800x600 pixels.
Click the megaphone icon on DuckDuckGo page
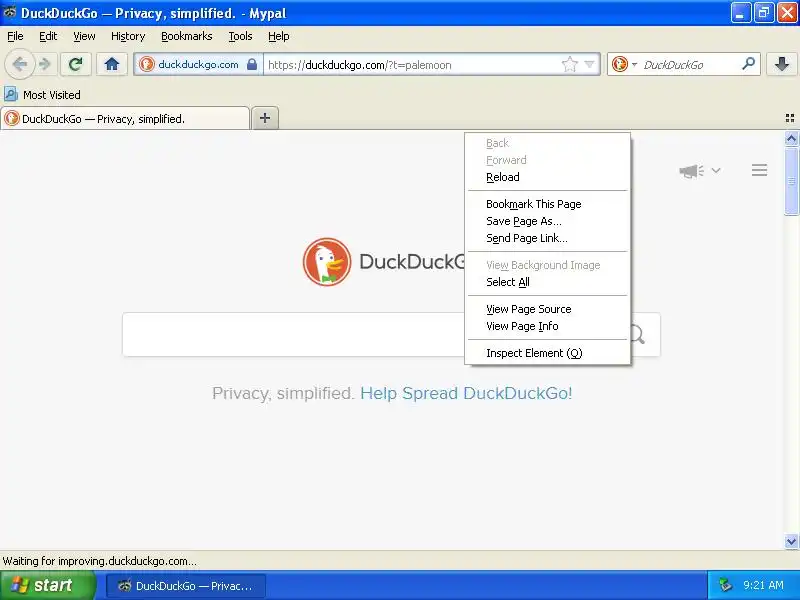pyautogui.click(x=691, y=171)
